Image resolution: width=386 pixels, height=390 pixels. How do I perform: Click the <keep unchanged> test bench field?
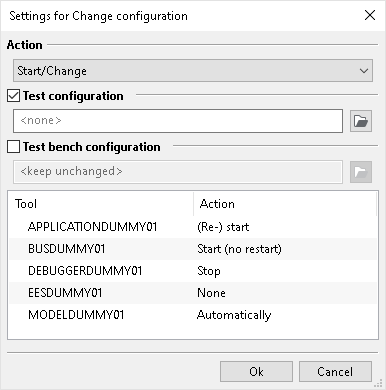coord(178,172)
